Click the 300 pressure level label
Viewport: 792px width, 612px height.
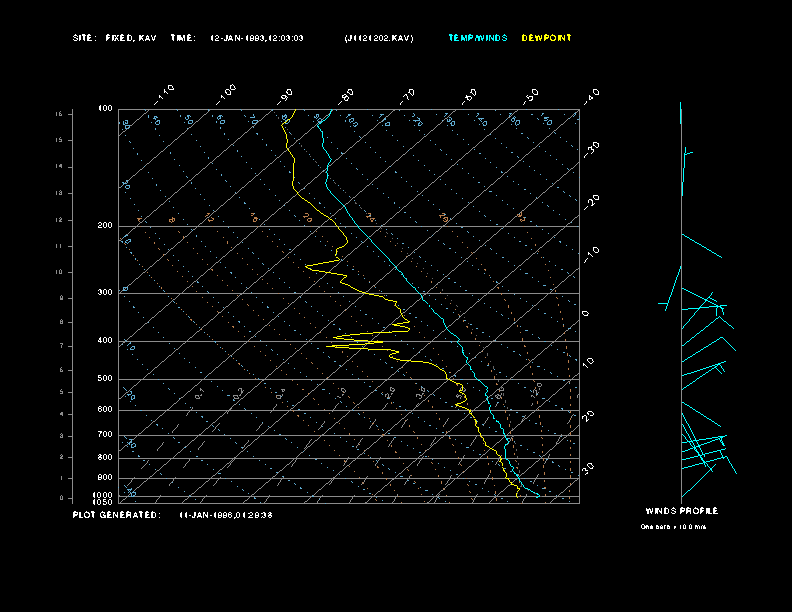(105, 292)
